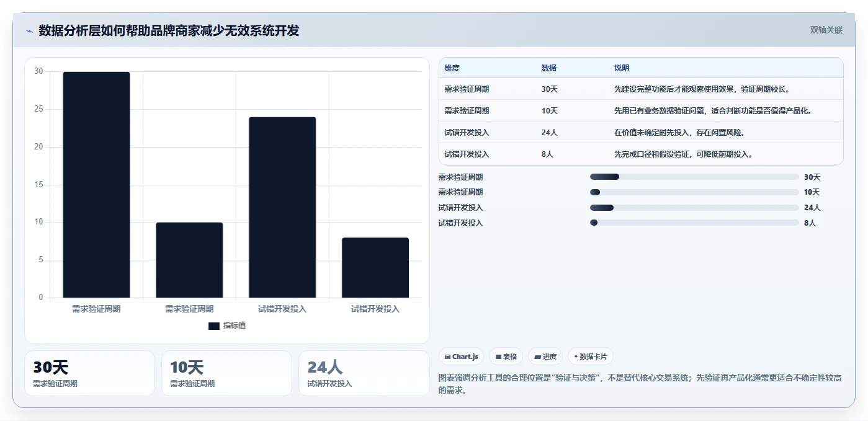
Task: Open the 24人 试错开发投入 data card
Action: (x=364, y=373)
